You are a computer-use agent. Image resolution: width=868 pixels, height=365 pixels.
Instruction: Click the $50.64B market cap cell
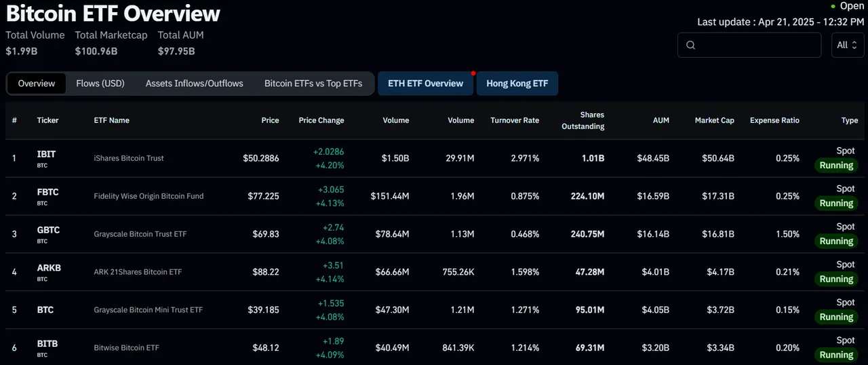point(718,158)
